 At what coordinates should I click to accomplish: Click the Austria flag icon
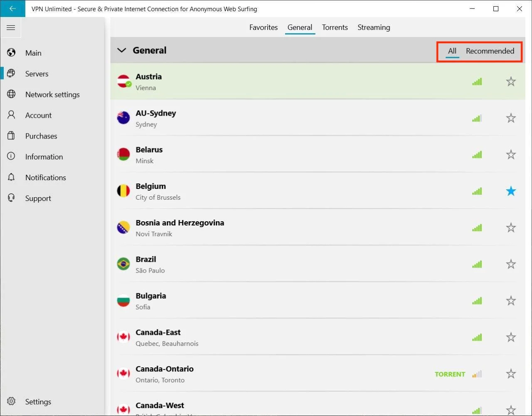[123, 82]
